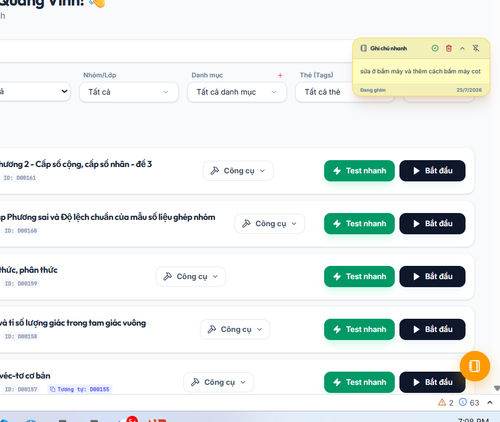This screenshot has width=500, height=422.
Task: Run Test nhanh for the phân thức row
Action: 359,276
